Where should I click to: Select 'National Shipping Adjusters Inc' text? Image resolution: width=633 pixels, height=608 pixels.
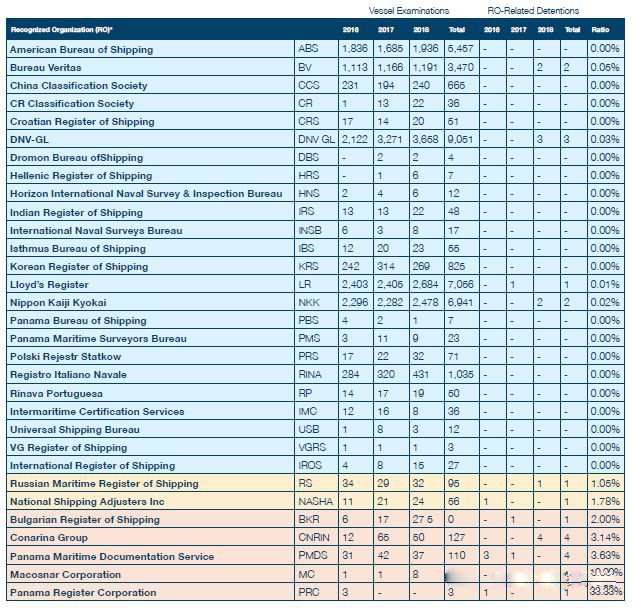tap(87, 501)
